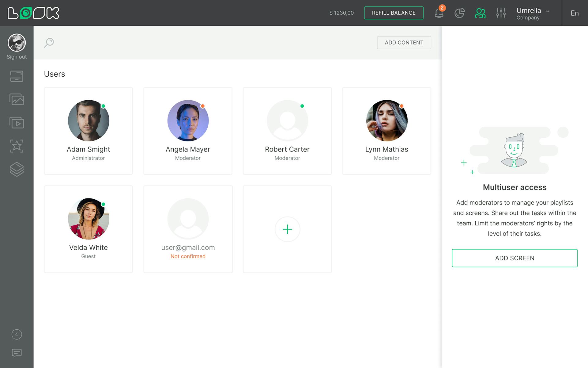
Task: Open the settings sliders icon
Action: [x=501, y=13]
